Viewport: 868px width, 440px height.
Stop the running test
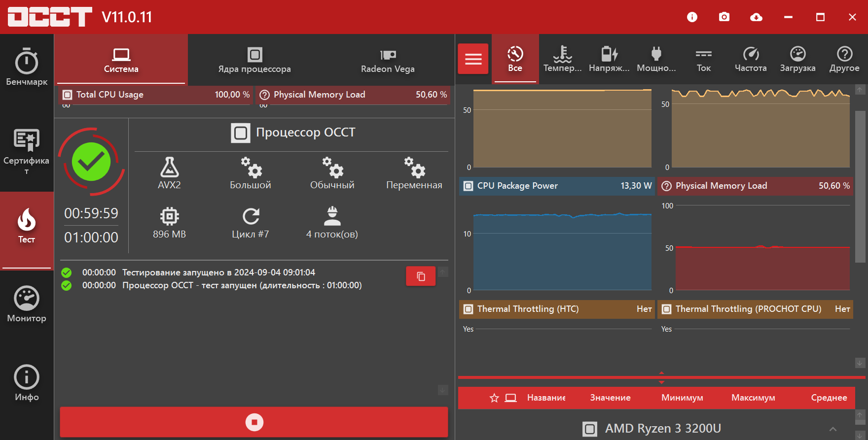point(254,422)
